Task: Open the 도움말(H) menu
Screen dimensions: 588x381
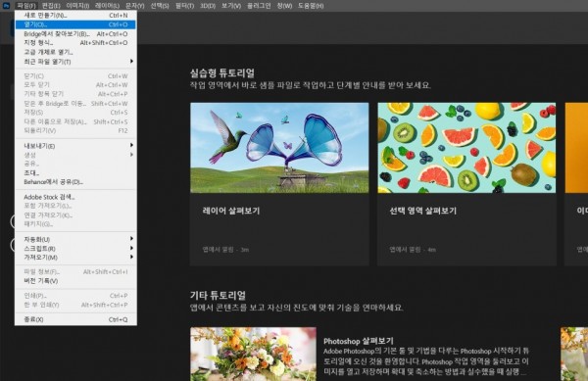Action: [311, 6]
